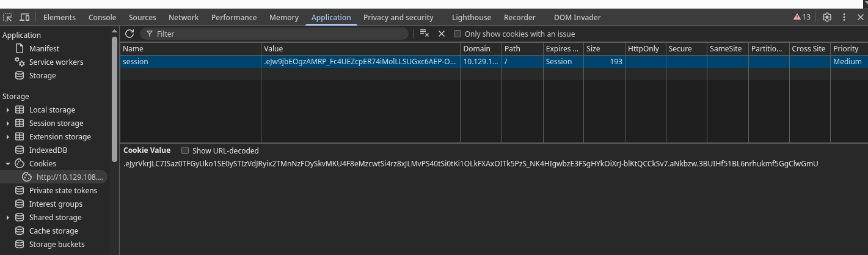Open DevTools settings gear icon

click(827, 17)
